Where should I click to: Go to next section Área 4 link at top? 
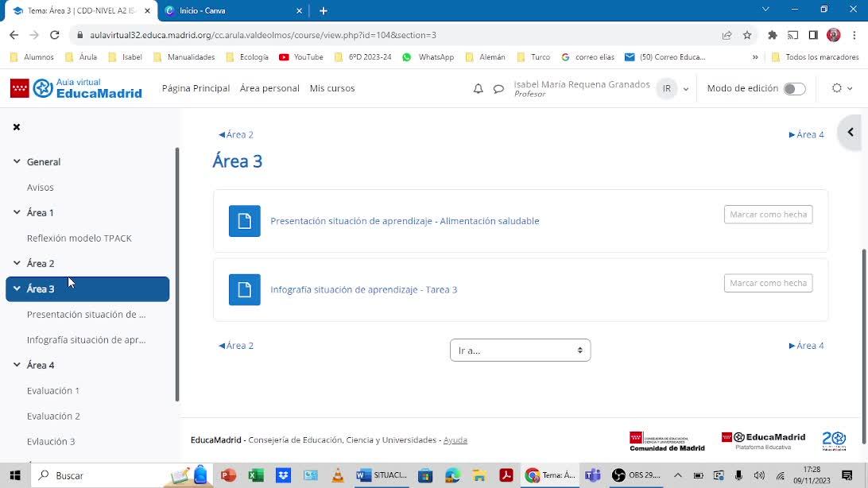click(807, 134)
